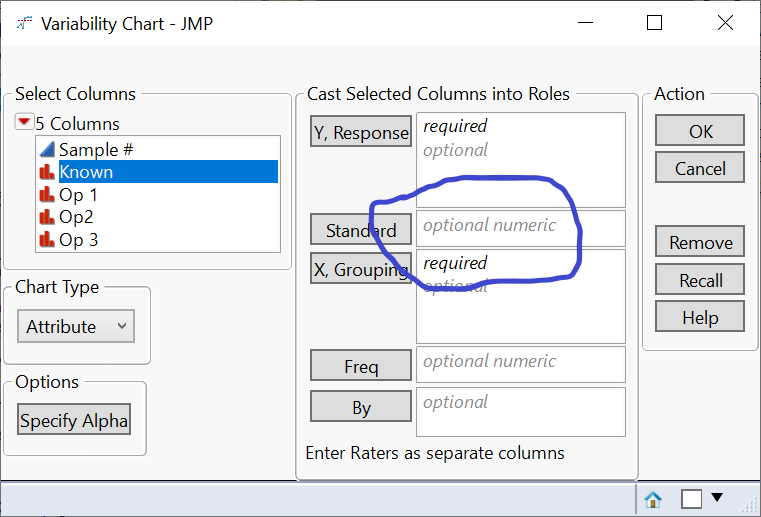The height and width of the screenshot is (517, 761).
Task: Select the Op 1 column
Action: click(x=78, y=195)
